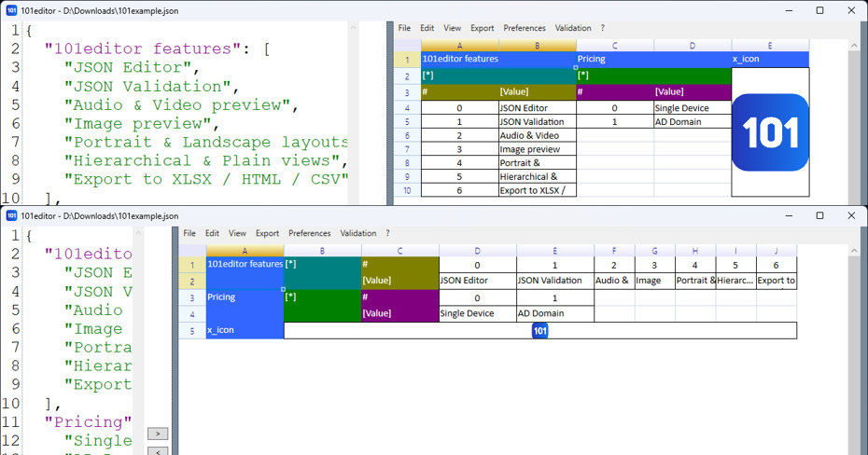Click the green '[*]' cell in bottom grid
The width and height of the screenshot is (868, 455).
[322, 306]
